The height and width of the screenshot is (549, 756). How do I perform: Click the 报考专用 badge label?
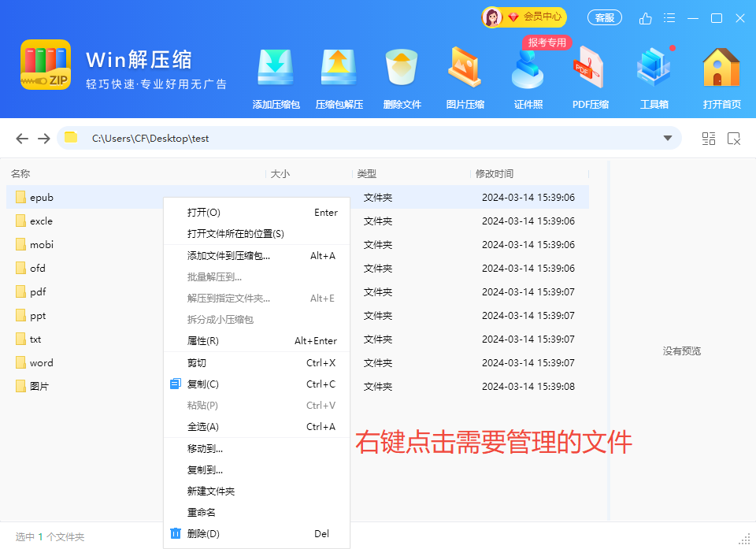pyautogui.click(x=547, y=43)
